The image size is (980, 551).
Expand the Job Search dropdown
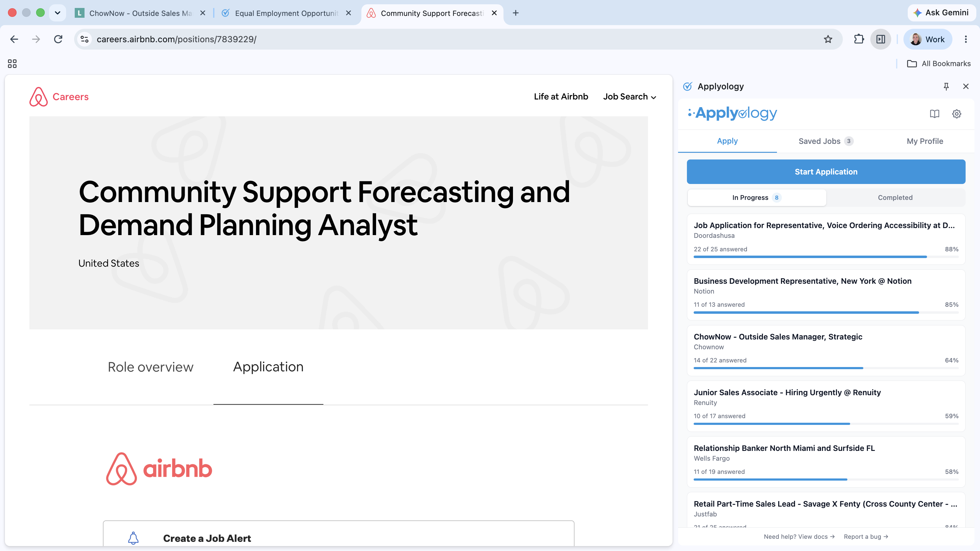629,97
